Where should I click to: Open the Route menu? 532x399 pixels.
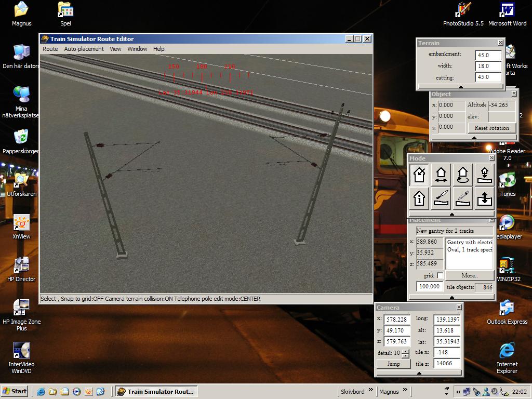tap(50, 49)
